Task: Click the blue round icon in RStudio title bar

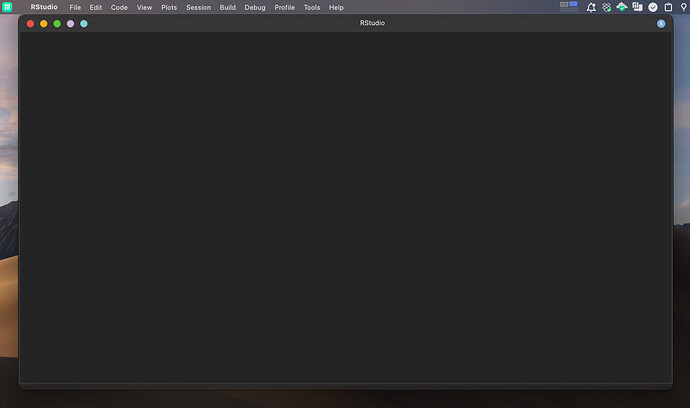Action: click(x=661, y=24)
